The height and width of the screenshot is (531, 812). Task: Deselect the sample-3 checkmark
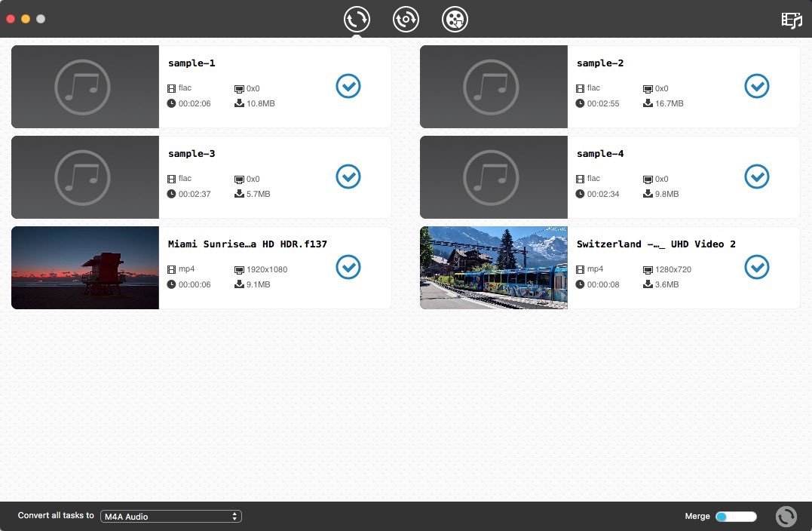pyautogui.click(x=348, y=177)
